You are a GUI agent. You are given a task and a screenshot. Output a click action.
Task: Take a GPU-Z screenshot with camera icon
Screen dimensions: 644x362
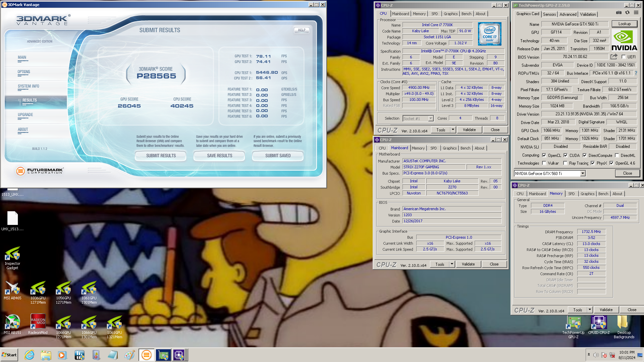point(619,13)
